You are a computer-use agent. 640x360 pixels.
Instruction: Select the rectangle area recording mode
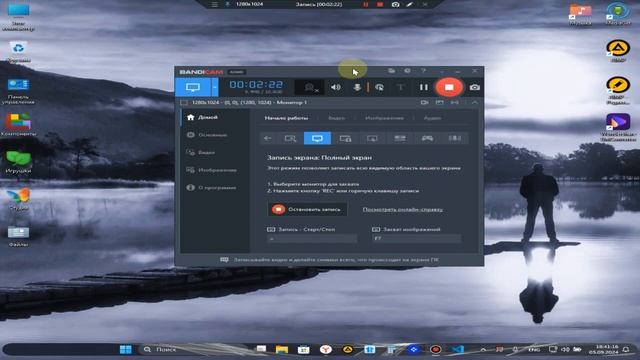pyautogui.click(x=290, y=138)
